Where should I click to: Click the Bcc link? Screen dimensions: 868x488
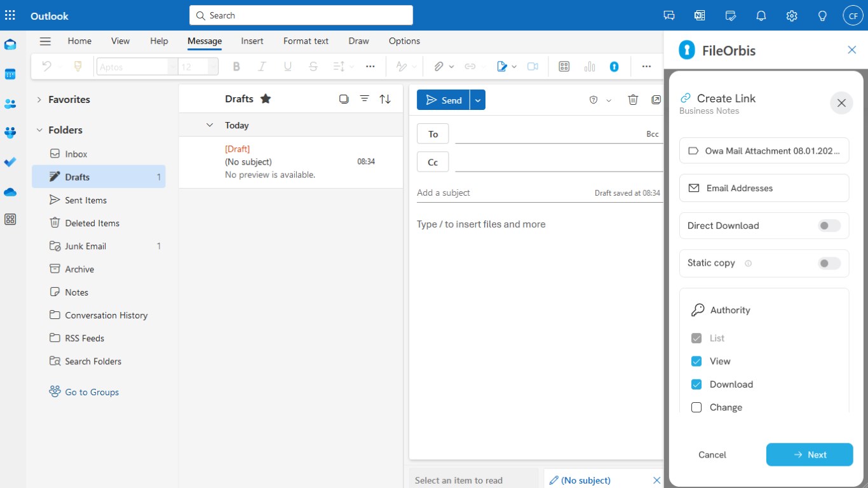click(x=653, y=134)
